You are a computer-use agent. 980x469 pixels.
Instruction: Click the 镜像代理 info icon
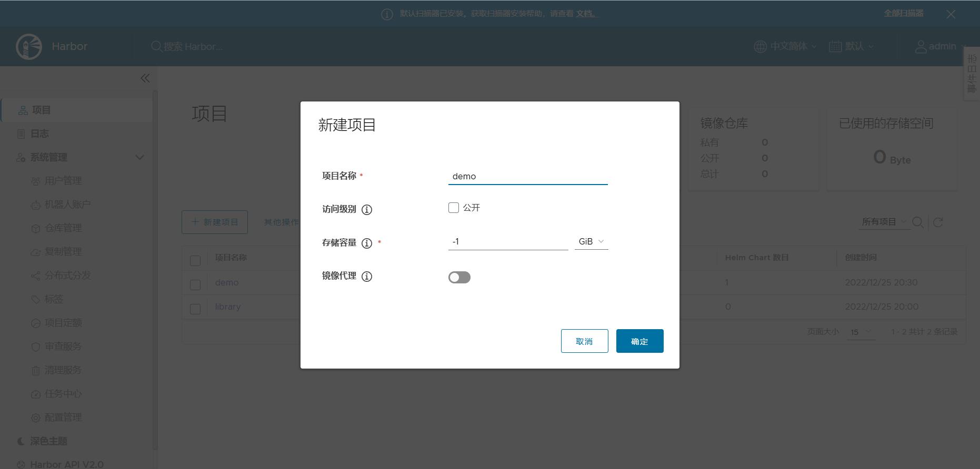tap(367, 277)
